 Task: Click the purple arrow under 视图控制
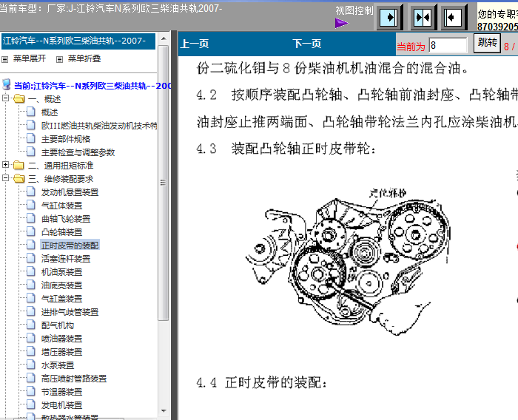tap(342, 23)
